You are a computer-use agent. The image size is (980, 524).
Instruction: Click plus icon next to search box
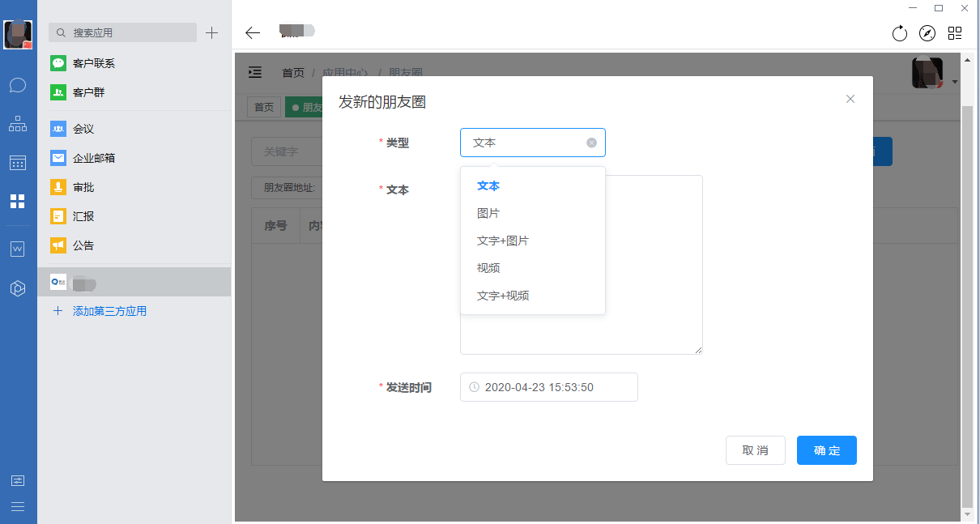211,32
